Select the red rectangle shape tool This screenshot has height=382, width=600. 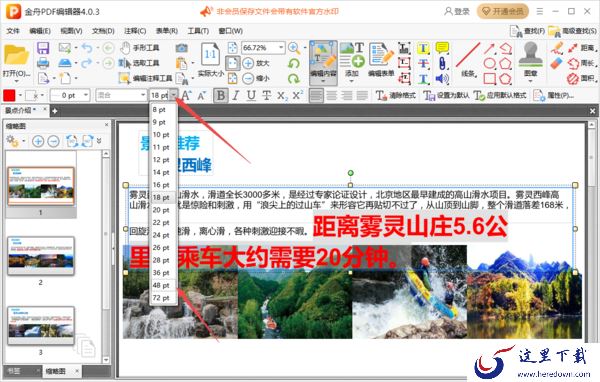coord(489,78)
